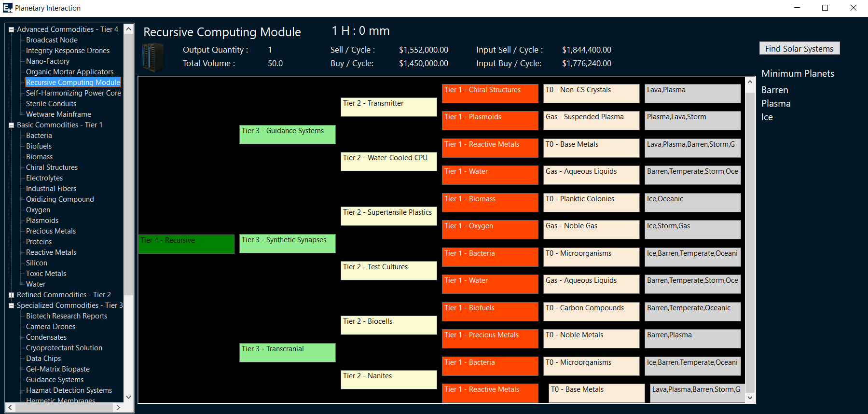The image size is (868, 414).
Task: Choose Self-Harmonizing Power Core in the tree
Action: point(73,93)
